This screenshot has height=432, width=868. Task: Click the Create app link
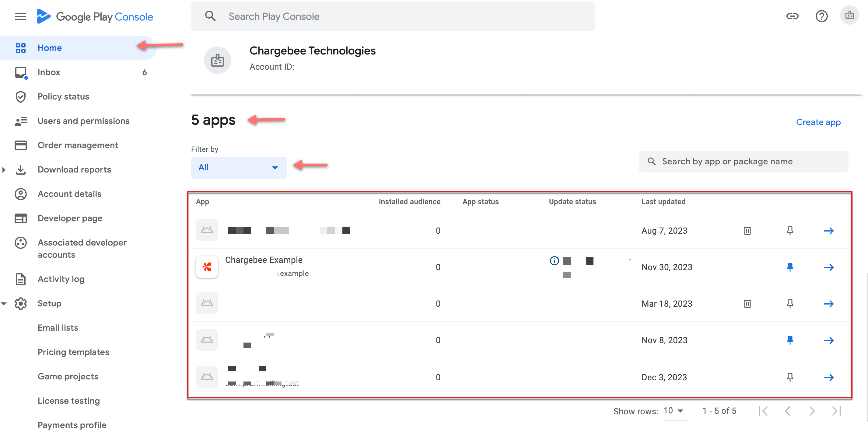coord(818,122)
